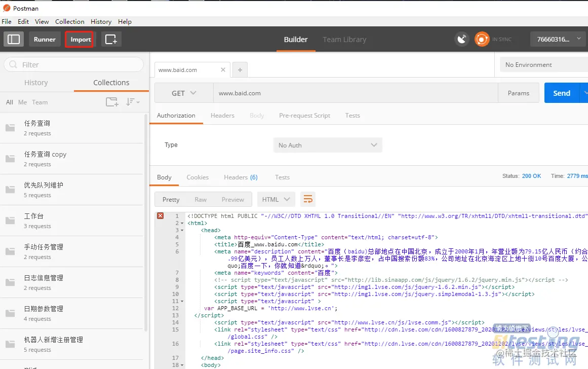
Task: Open the 优先队列维护 collection folder icon
Action: pyautogui.click(x=10, y=190)
